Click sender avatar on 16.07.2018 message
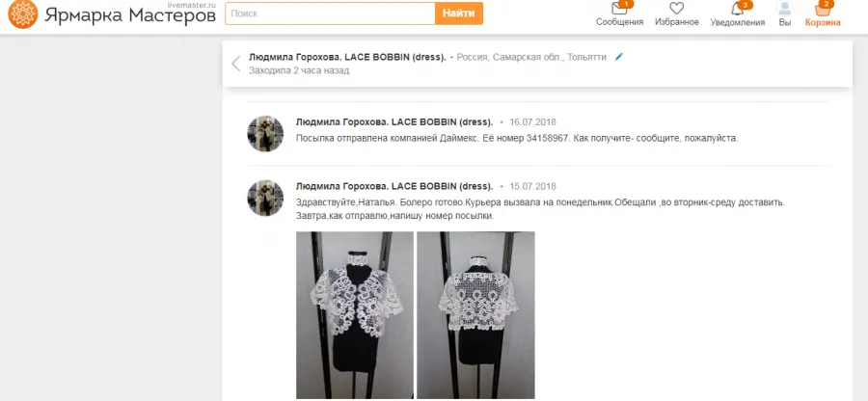 [x=265, y=133]
